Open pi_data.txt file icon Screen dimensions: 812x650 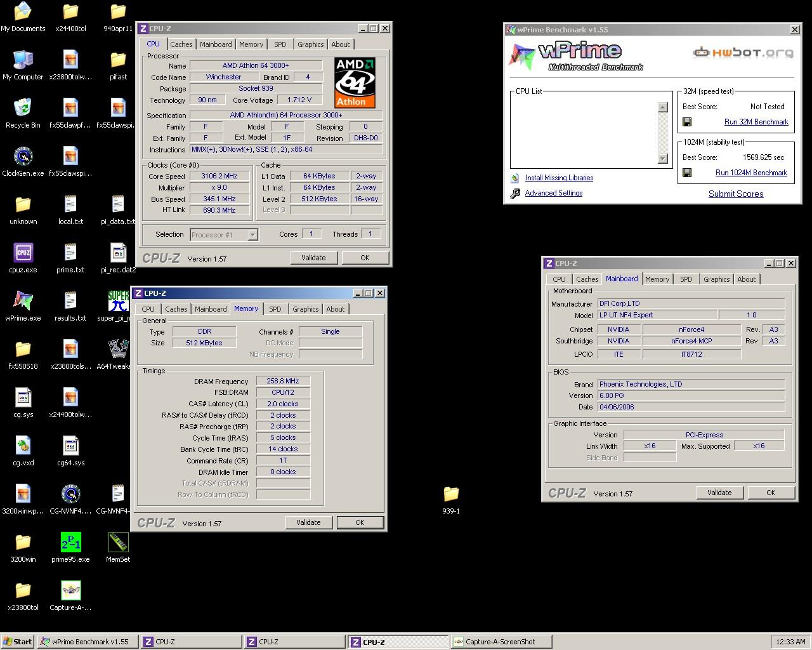(118, 204)
